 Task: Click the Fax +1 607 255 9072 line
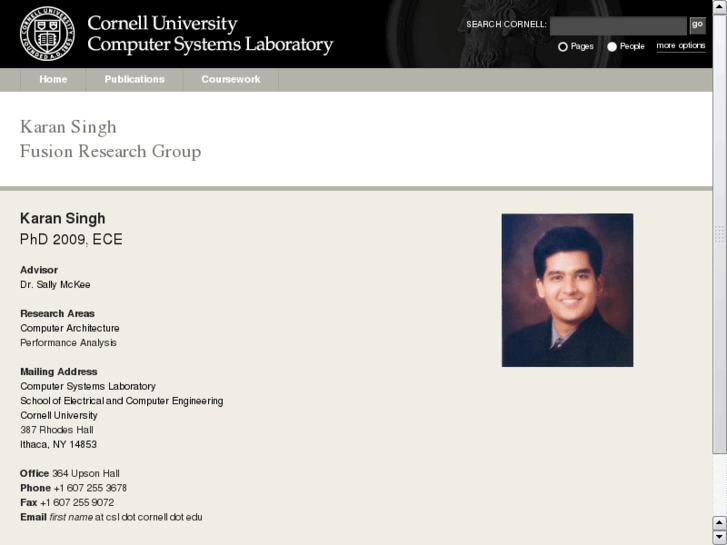(x=67, y=502)
